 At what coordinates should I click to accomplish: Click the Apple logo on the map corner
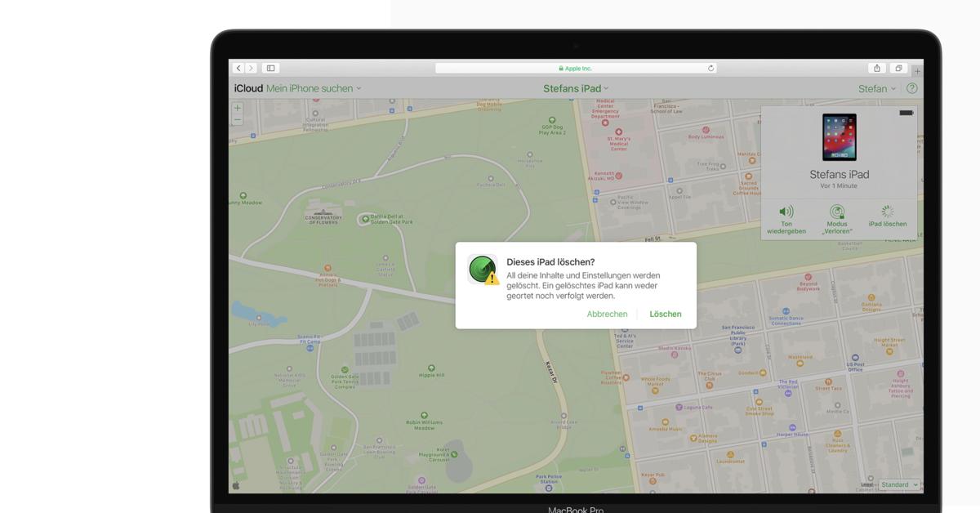coord(237,484)
